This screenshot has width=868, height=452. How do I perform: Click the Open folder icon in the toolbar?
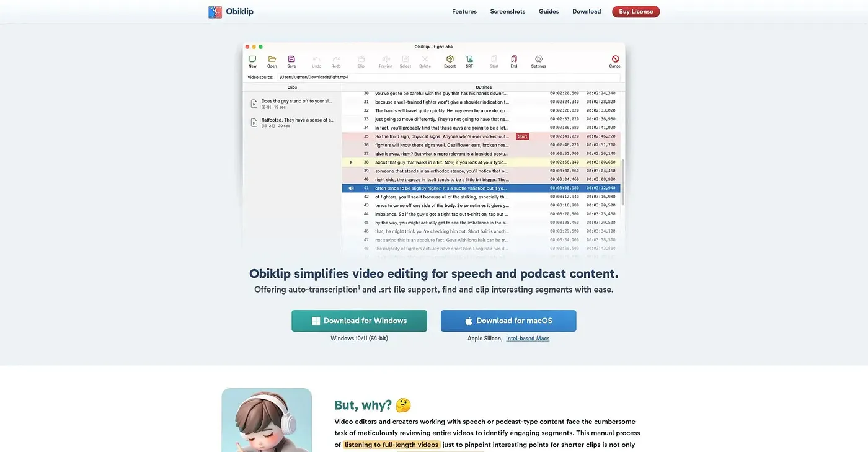click(272, 59)
